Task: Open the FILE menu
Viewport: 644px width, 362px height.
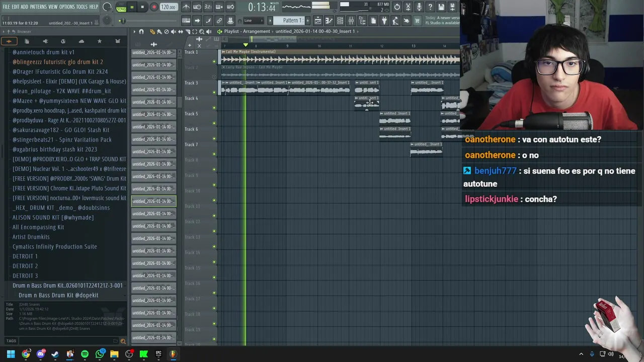Action: [6, 7]
